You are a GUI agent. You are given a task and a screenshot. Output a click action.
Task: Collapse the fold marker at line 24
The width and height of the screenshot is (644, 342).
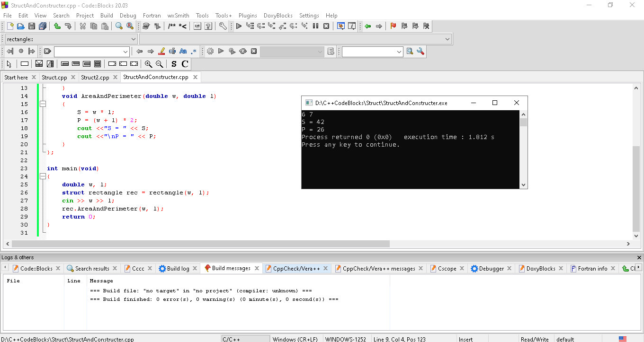pyautogui.click(x=43, y=176)
